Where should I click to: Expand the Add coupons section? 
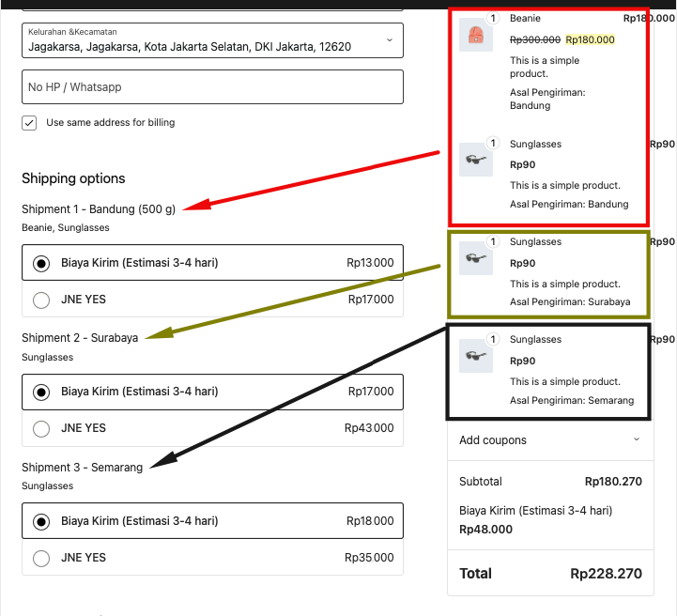[x=494, y=440]
